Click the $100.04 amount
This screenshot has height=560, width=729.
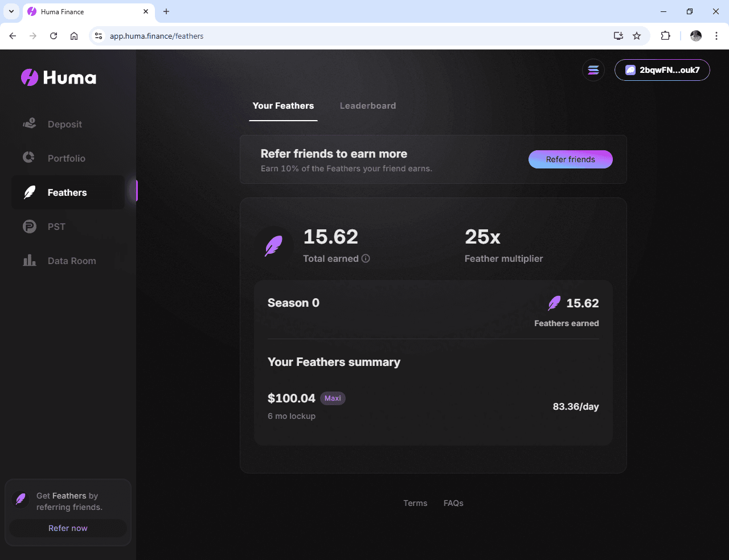(291, 398)
